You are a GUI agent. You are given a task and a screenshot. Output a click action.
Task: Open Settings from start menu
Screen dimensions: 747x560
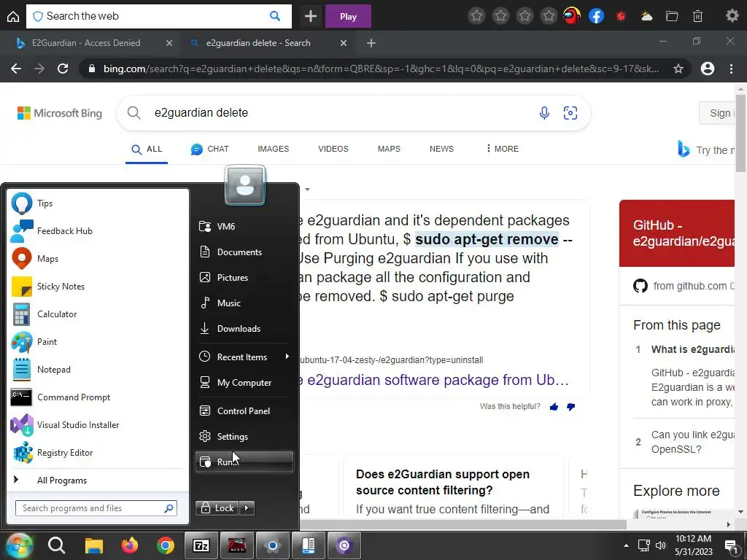point(244,436)
